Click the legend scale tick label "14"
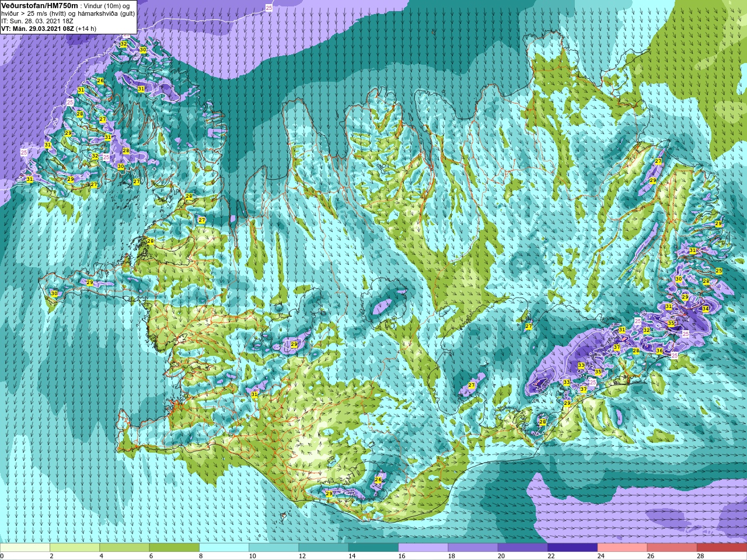 [x=351, y=556]
